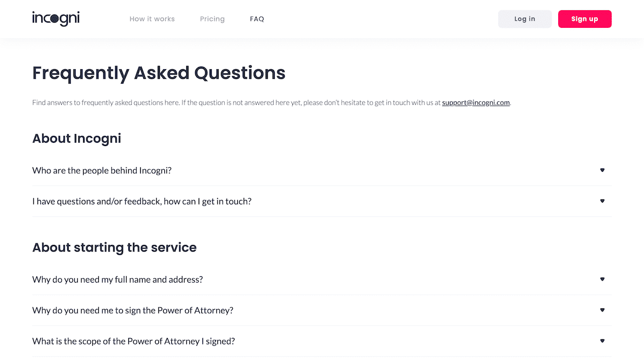
Task: Select the FAQ nav item
Action: [257, 19]
